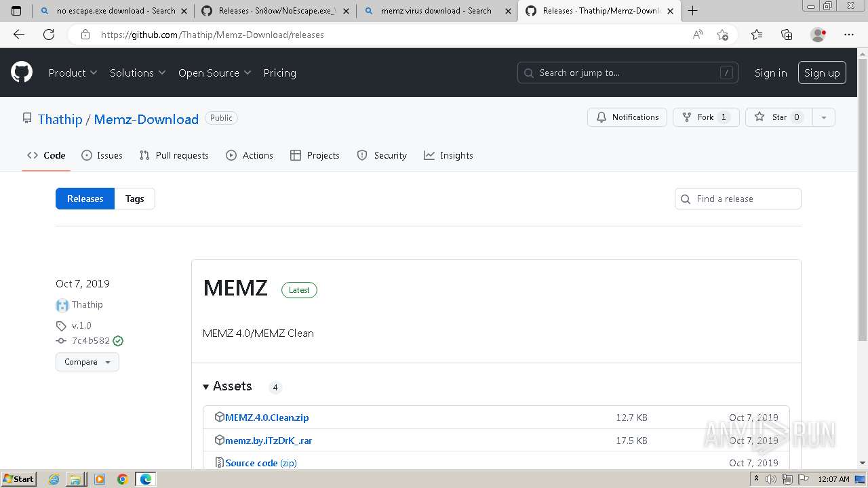Open the Actions tab

[x=250, y=155]
